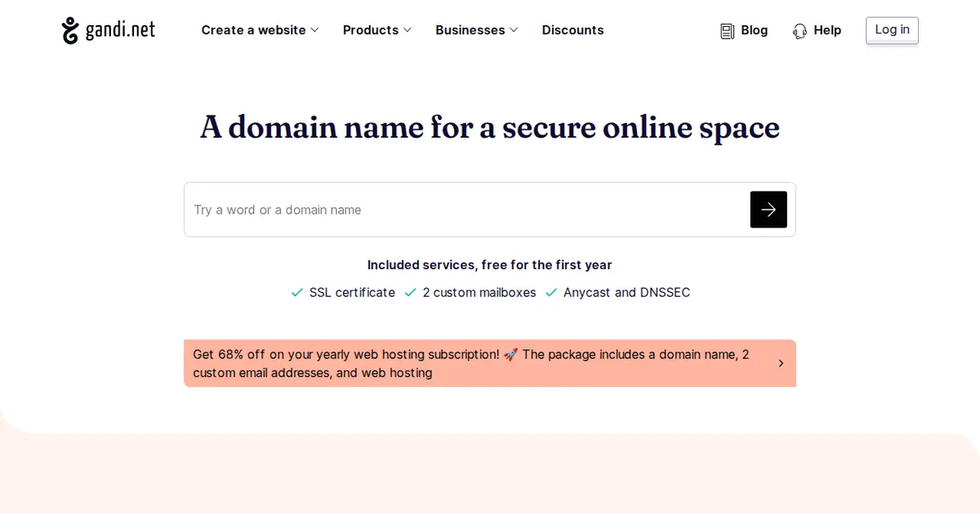Click the chevron arrow on the promo banner
This screenshot has height=514, width=980.
point(781,364)
